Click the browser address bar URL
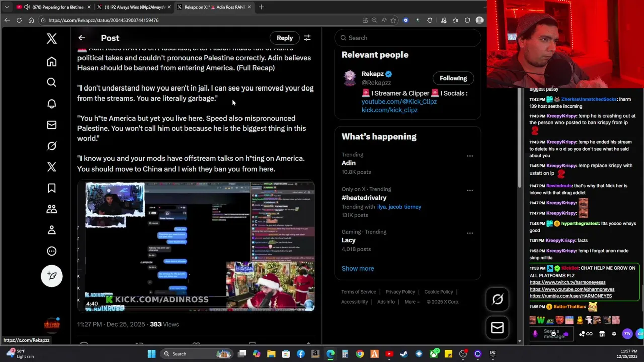 coord(104,20)
